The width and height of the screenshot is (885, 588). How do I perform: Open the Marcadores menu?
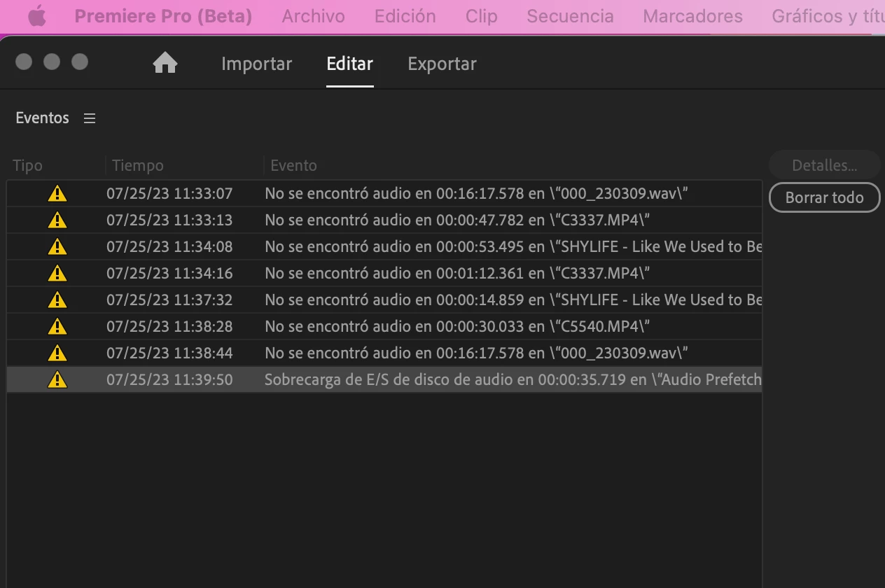tap(692, 16)
